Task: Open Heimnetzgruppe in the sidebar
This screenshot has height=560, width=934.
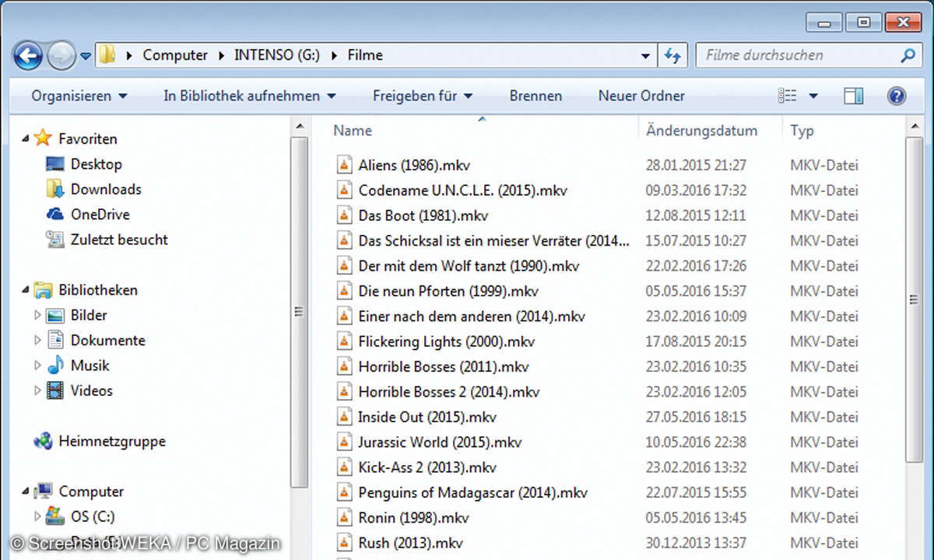Action: 111,441
